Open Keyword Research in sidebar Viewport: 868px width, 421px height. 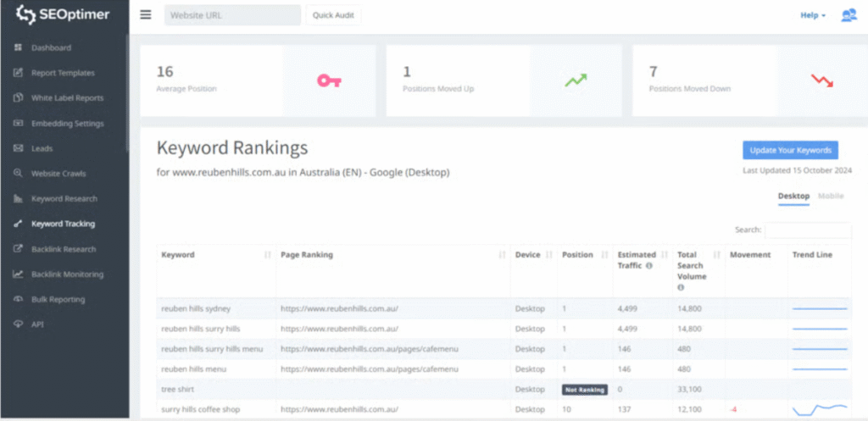pos(64,199)
